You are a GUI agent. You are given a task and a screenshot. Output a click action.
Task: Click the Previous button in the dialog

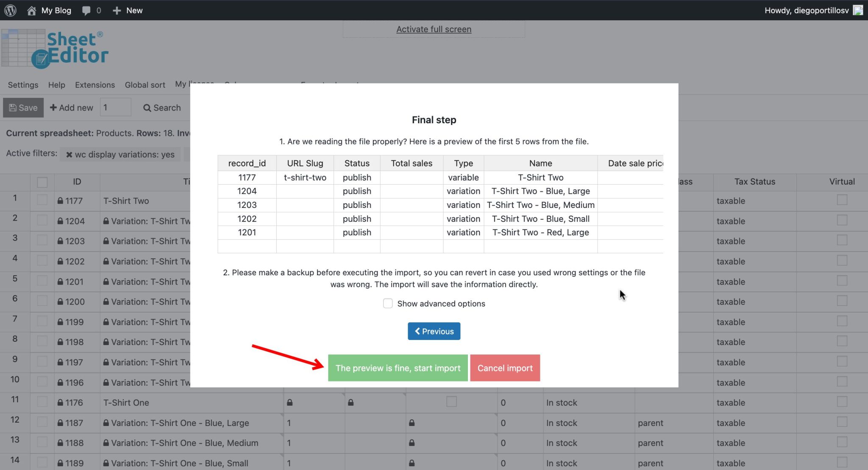coord(434,331)
